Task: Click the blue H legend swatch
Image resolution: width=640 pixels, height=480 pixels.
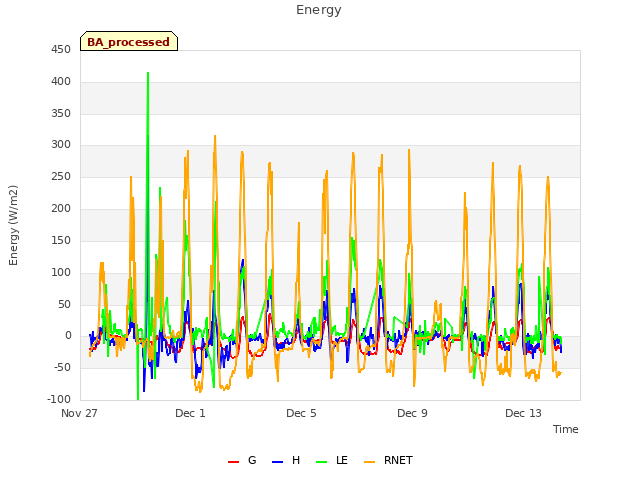Action: 277,462
